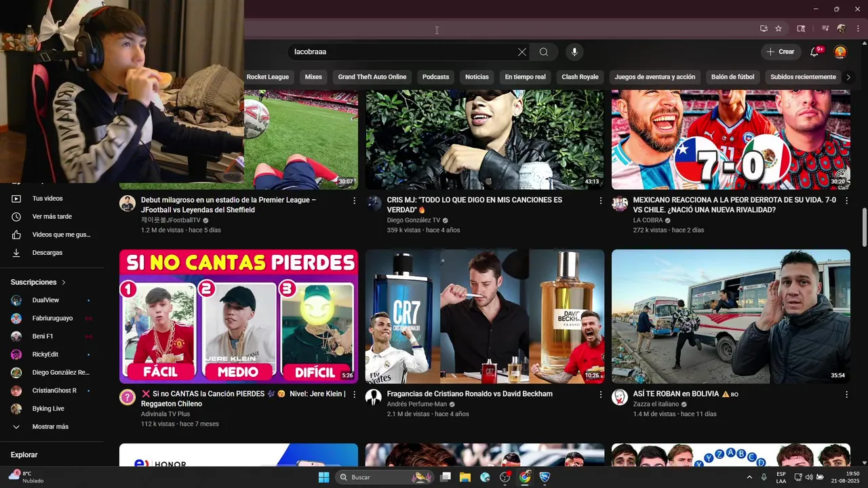Play the CR7 vs Beckham fragrance thumbnail
The height and width of the screenshot is (488, 868).
click(x=485, y=317)
